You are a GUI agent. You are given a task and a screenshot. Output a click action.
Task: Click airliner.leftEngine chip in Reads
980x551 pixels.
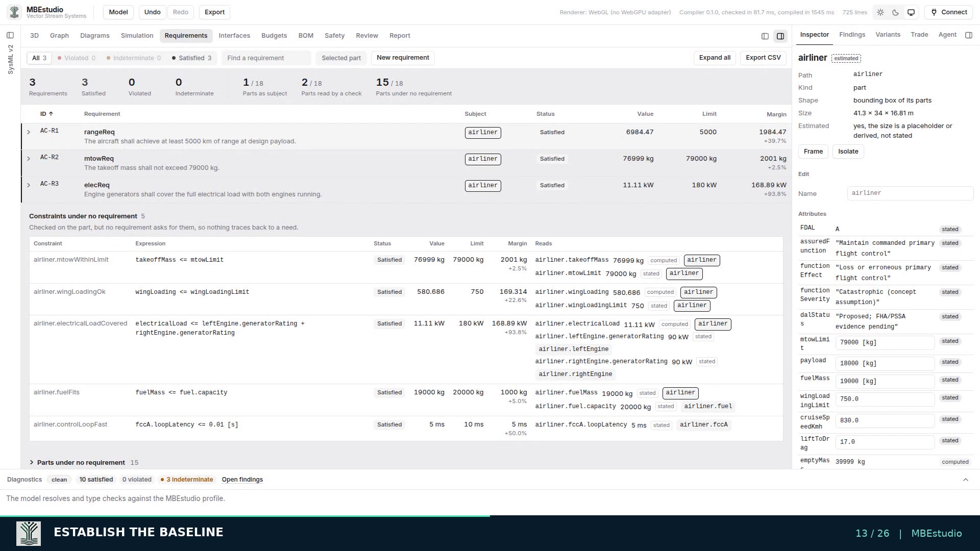click(x=574, y=349)
